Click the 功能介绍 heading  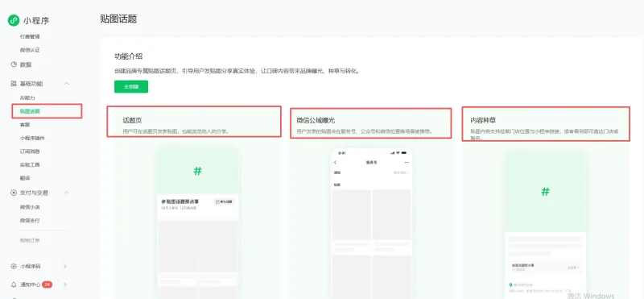point(128,56)
